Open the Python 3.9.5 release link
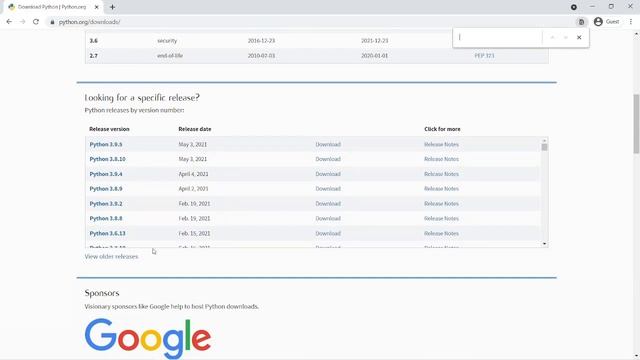640x360 pixels. pyautogui.click(x=106, y=144)
